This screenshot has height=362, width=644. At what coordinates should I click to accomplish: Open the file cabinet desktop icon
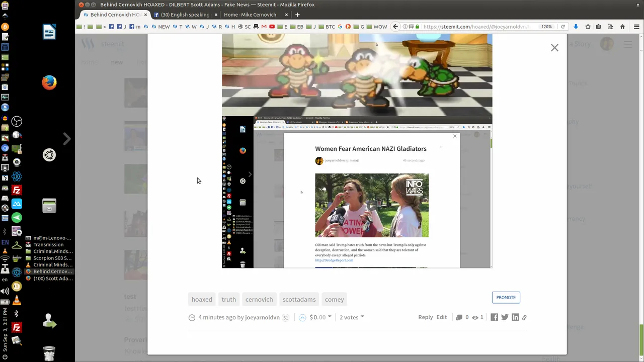49,206
